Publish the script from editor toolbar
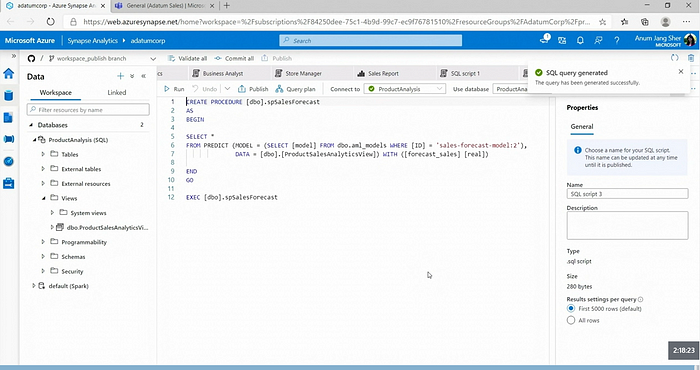Viewport: 700px width, 370px height. [x=253, y=89]
